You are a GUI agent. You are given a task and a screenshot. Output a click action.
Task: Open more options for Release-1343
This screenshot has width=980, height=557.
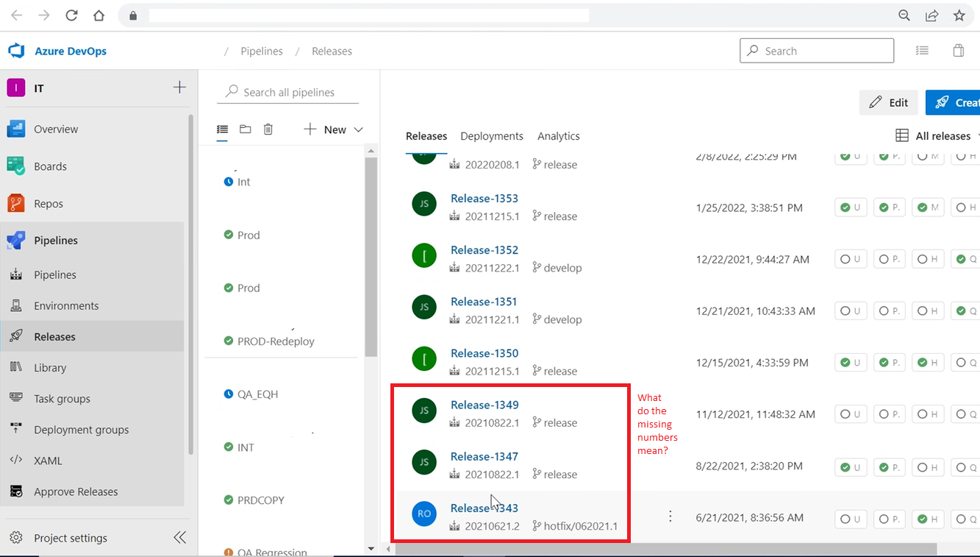[670, 516]
